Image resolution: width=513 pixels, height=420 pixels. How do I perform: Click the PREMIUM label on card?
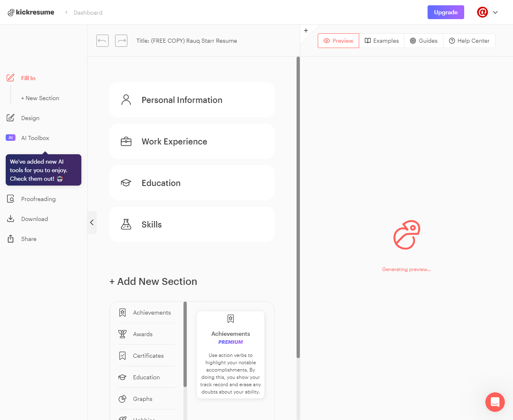click(x=231, y=342)
